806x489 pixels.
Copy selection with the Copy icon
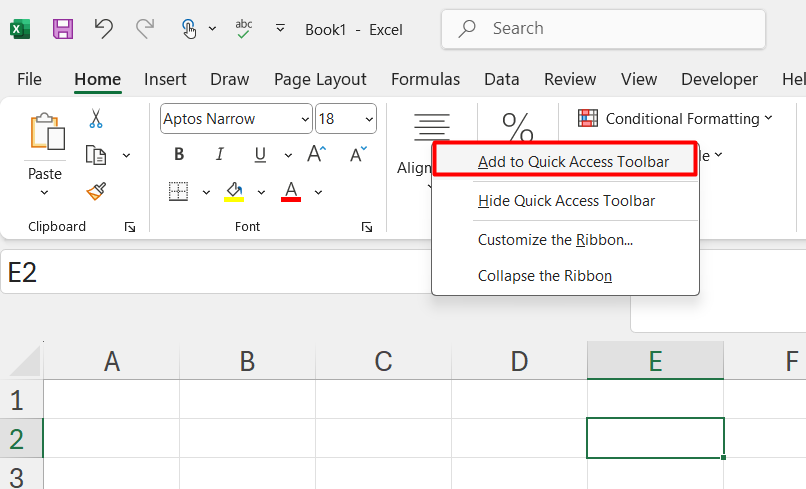tap(96, 155)
